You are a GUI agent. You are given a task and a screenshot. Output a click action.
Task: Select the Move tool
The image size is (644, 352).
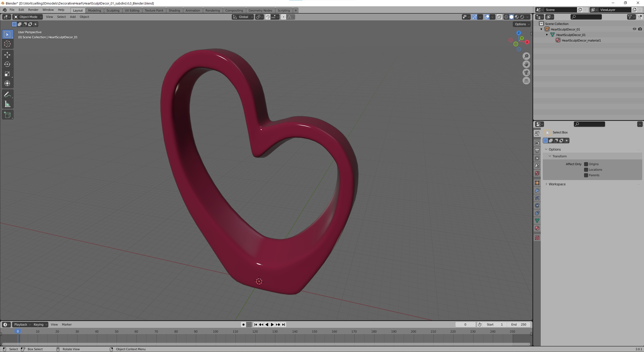point(7,55)
